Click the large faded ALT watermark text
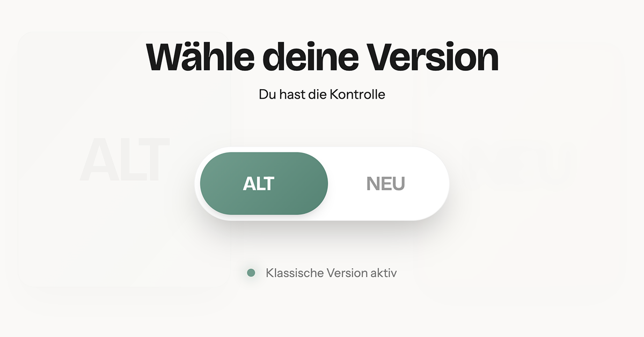 (x=125, y=160)
